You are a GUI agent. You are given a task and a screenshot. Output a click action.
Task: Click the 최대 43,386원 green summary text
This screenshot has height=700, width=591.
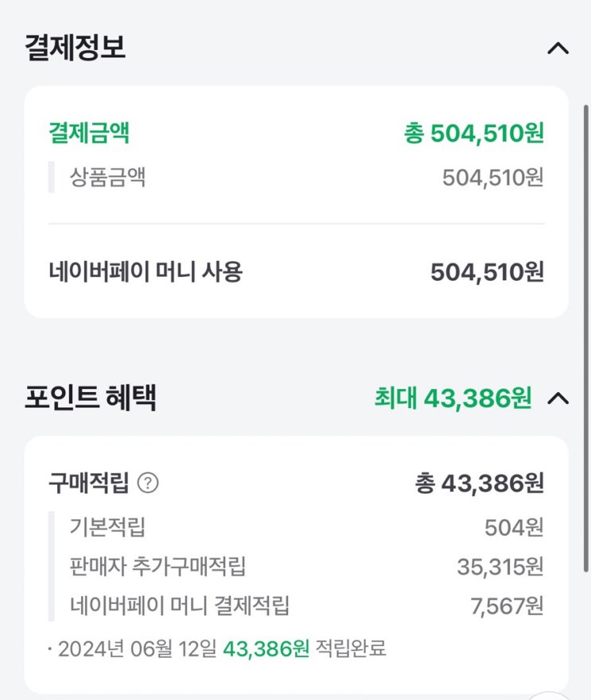453,398
